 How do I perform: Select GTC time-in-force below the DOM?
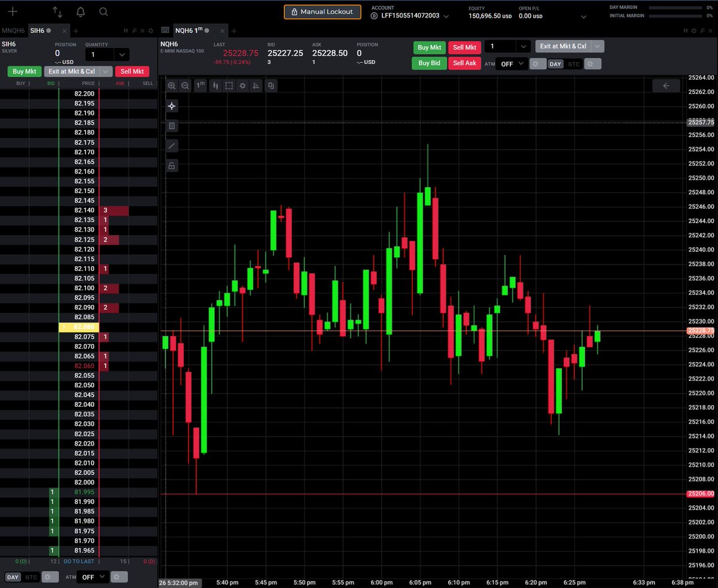click(x=31, y=577)
